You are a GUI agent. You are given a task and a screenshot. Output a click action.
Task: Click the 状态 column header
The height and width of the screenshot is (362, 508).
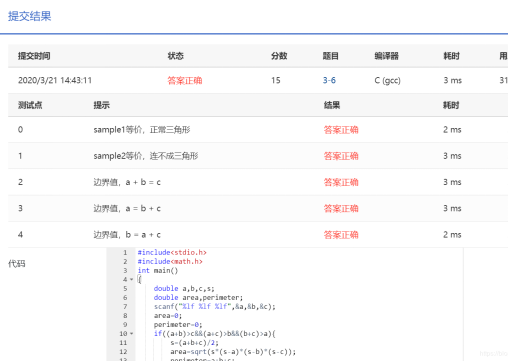point(176,56)
